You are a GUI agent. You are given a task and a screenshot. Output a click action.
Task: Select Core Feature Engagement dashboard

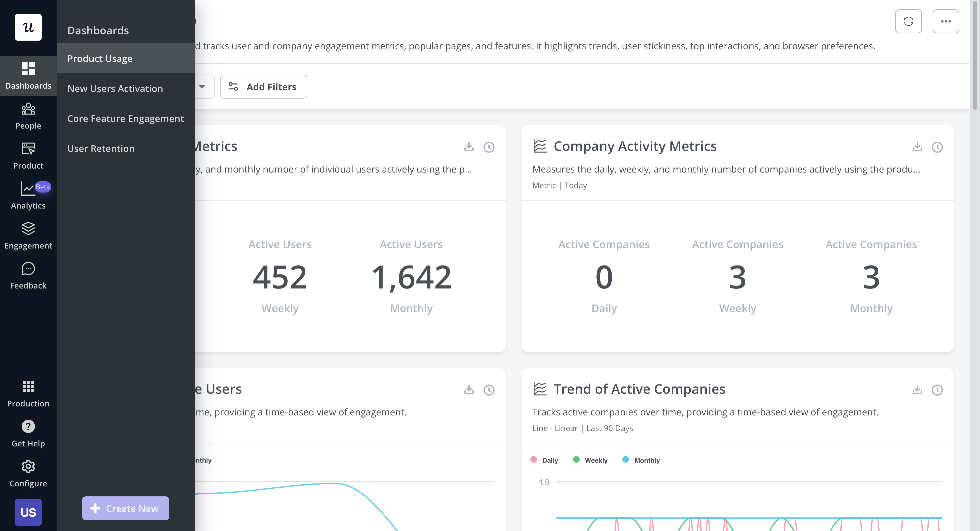click(125, 118)
